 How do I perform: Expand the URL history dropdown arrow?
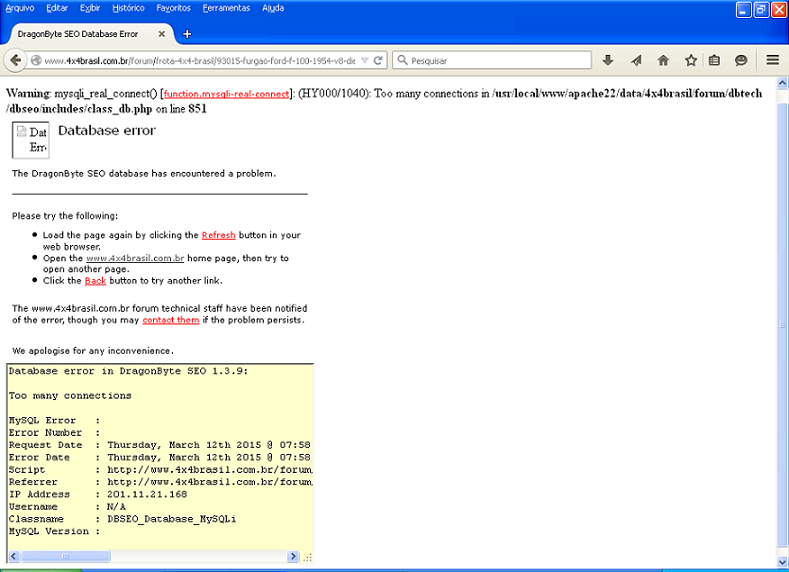click(x=365, y=60)
